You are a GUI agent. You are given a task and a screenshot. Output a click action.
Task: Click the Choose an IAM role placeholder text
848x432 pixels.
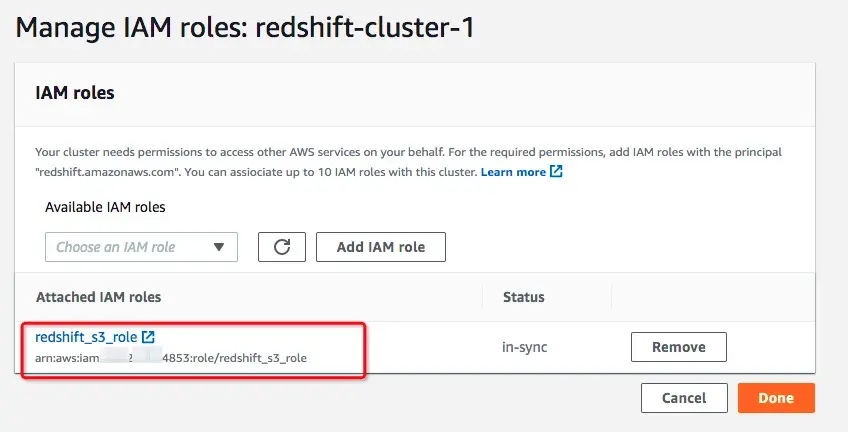pyautogui.click(x=115, y=247)
